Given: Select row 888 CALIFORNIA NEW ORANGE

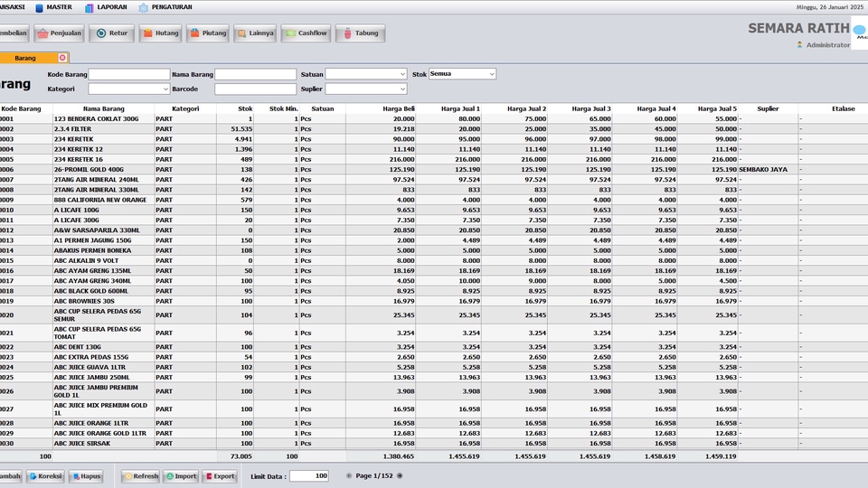Looking at the screenshot, I should pyautogui.click(x=434, y=201).
